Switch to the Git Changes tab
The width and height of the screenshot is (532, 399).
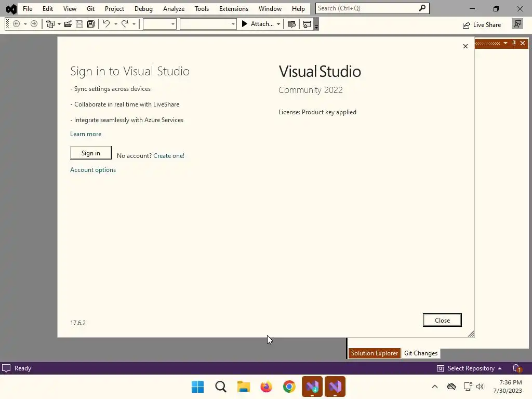421,353
